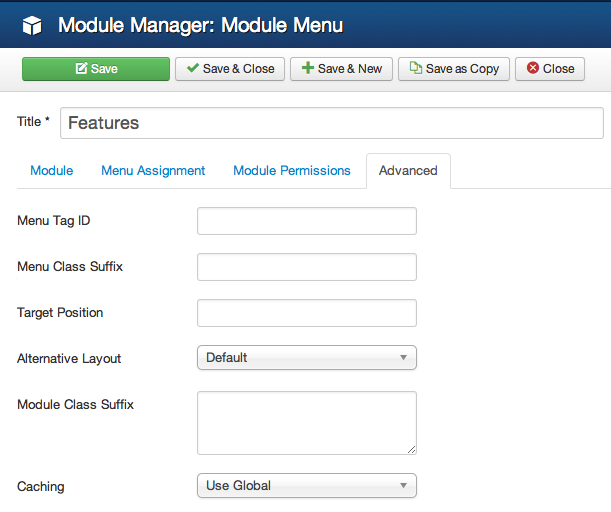611x512 pixels.
Task: Select the Use Global caching combo box
Action: click(x=307, y=486)
